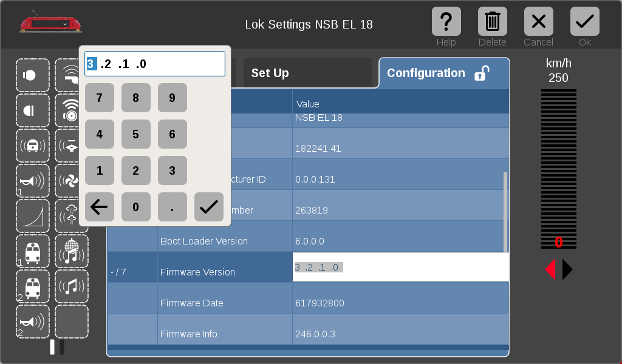Click the speed bar throttle
Viewport: 622px width, 364px height.
click(x=559, y=169)
